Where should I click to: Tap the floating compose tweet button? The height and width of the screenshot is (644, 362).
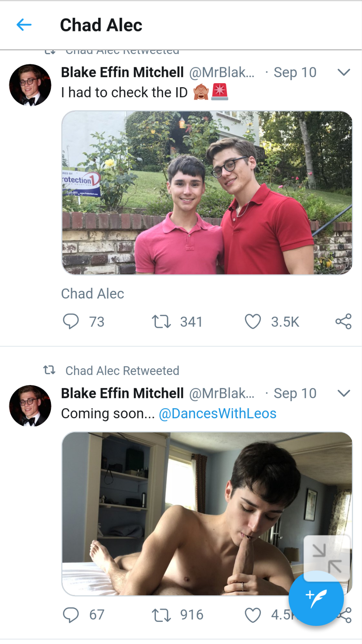click(316, 598)
